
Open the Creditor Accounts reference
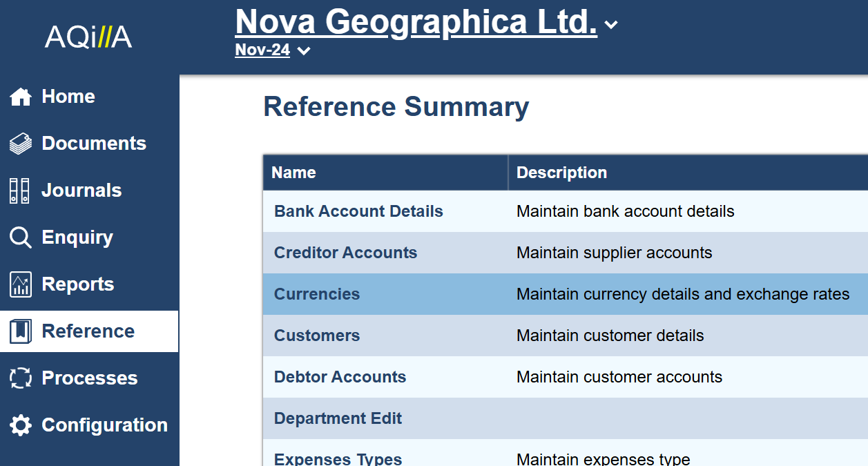click(x=345, y=253)
